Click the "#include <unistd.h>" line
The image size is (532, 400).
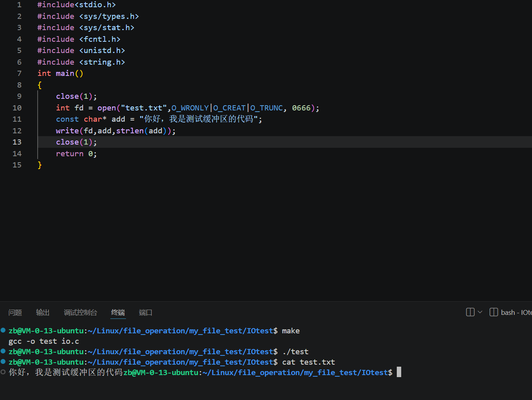pyautogui.click(x=81, y=51)
